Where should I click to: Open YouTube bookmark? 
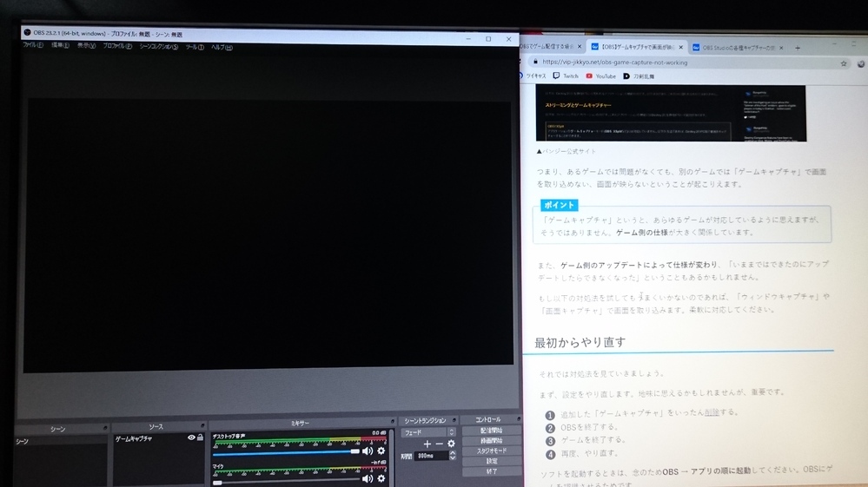coord(600,76)
